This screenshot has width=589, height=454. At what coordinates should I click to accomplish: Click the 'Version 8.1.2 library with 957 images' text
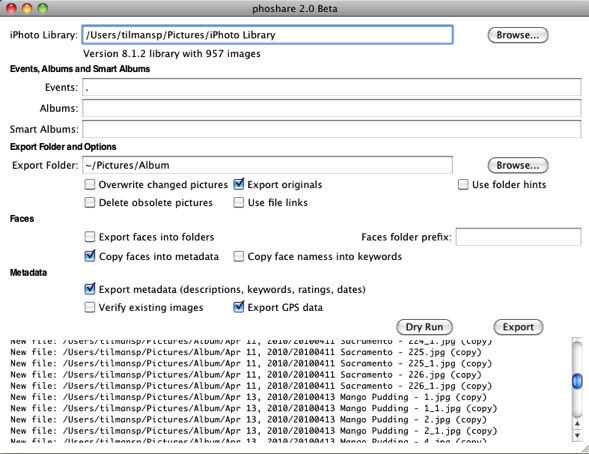[x=172, y=54]
